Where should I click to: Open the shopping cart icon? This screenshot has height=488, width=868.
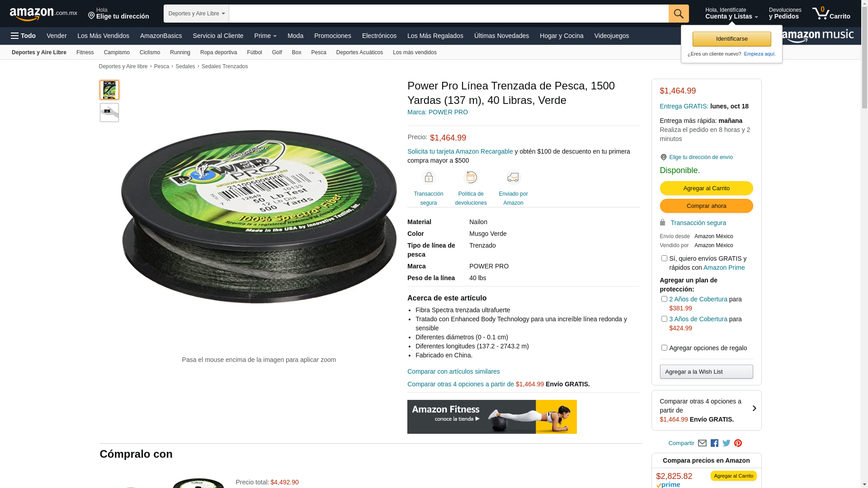coord(831,14)
